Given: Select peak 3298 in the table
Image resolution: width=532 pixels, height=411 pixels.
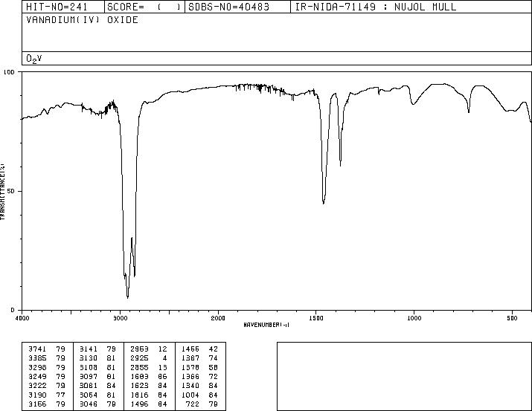Looking at the screenshot, I should [38, 367].
